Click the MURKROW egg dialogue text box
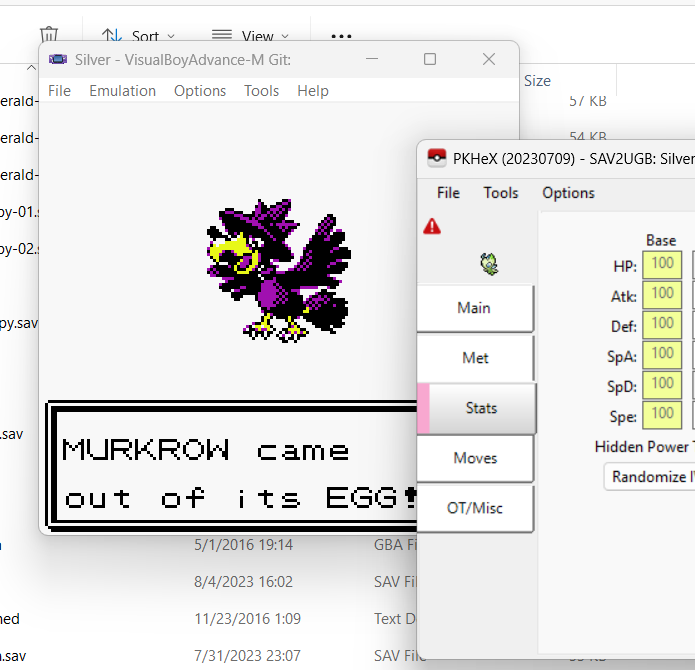The height and width of the screenshot is (670, 695). 231,466
